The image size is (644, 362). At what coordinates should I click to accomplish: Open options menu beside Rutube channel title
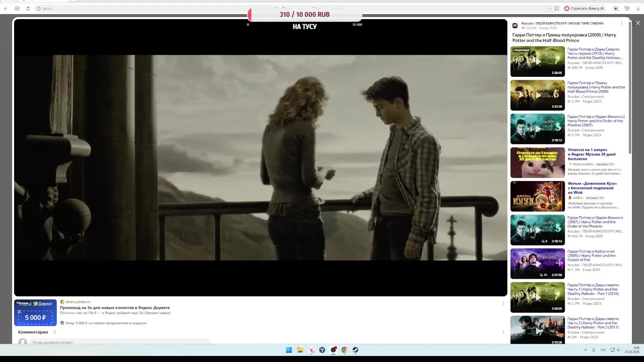point(621,23)
